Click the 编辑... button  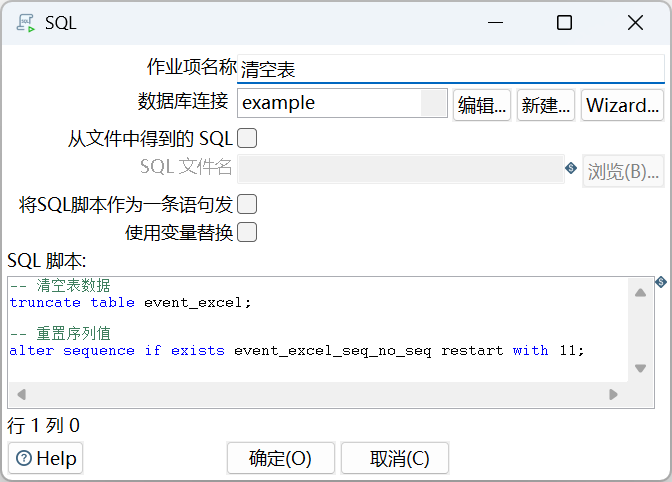tap(482, 105)
